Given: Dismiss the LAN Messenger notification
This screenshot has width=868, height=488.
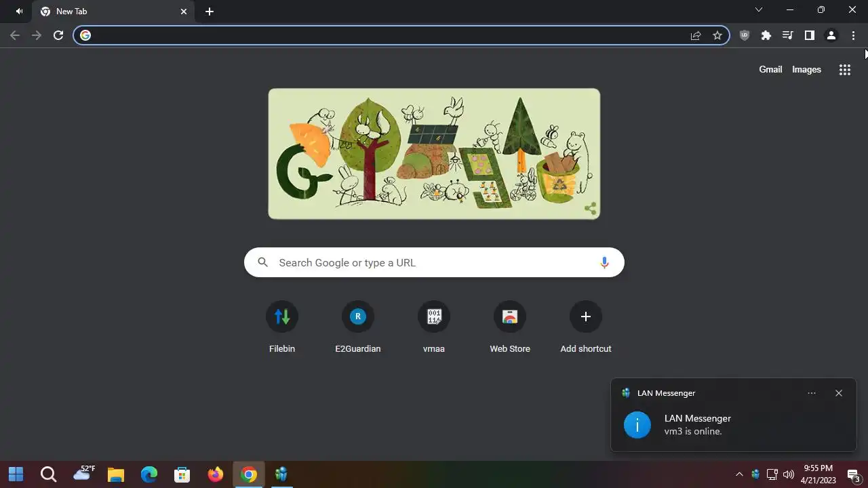Looking at the screenshot, I should pyautogui.click(x=839, y=393).
